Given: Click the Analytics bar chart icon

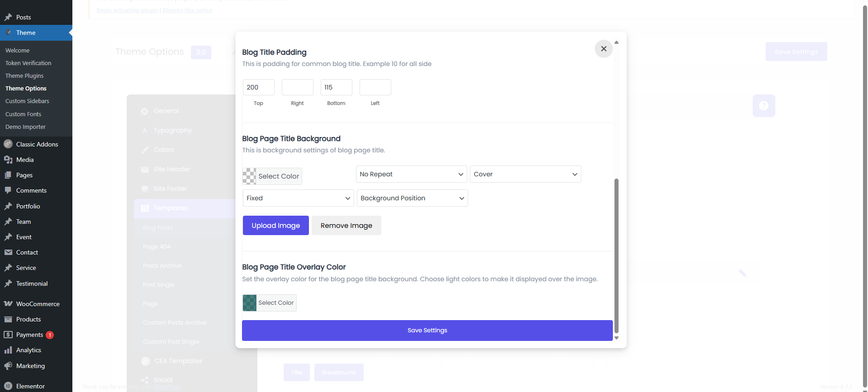Looking at the screenshot, I should point(8,350).
